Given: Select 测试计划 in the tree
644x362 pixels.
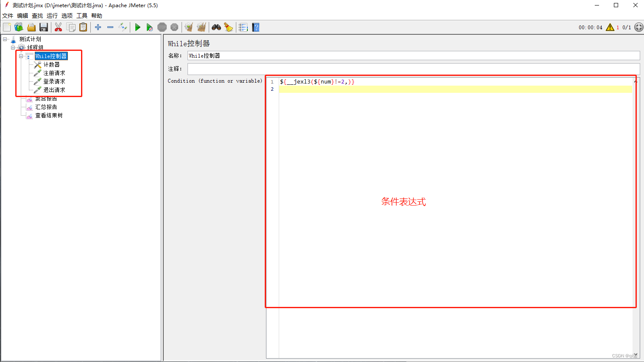Looking at the screenshot, I should coord(30,39).
